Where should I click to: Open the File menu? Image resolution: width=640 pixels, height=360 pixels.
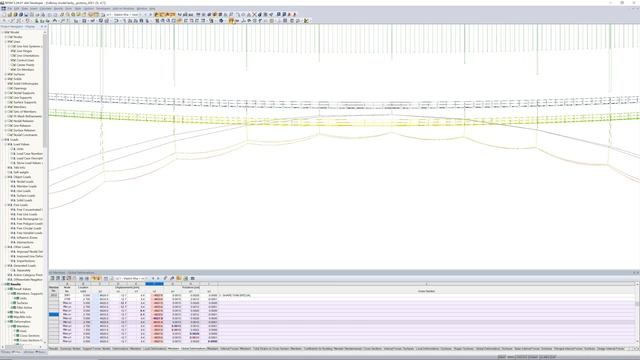click(x=9, y=8)
